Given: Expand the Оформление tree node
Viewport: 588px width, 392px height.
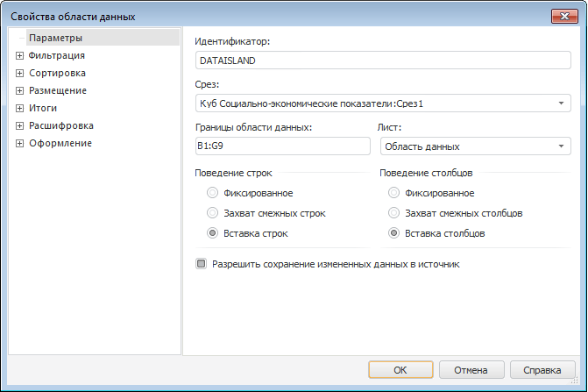Looking at the screenshot, I should click(x=19, y=144).
